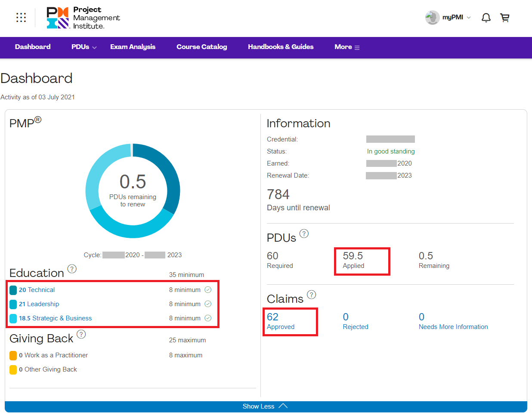Open the shopping cart
Viewport: 532px width, 415px height.
tap(505, 18)
